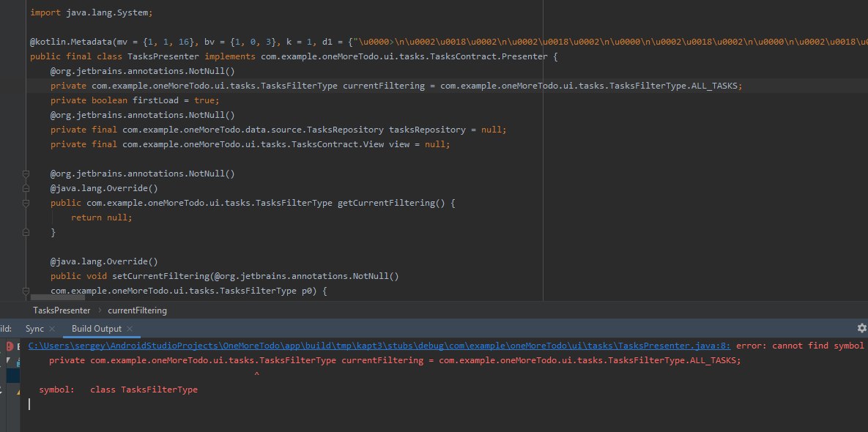The height and width of the screenshot is (432, 868).
Task: Close the Sync tab
Action: [x=52, y=329]
